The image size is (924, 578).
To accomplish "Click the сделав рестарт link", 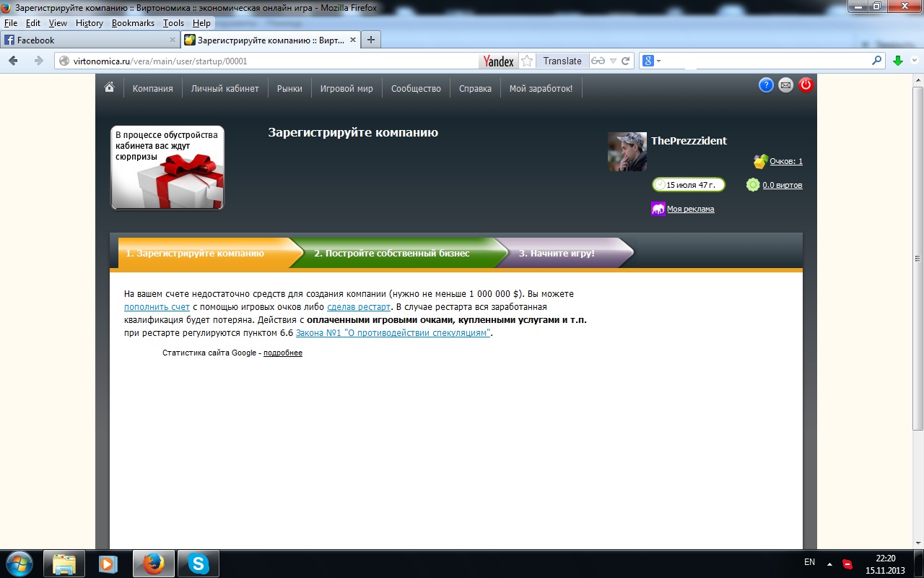I will point(359,307).
